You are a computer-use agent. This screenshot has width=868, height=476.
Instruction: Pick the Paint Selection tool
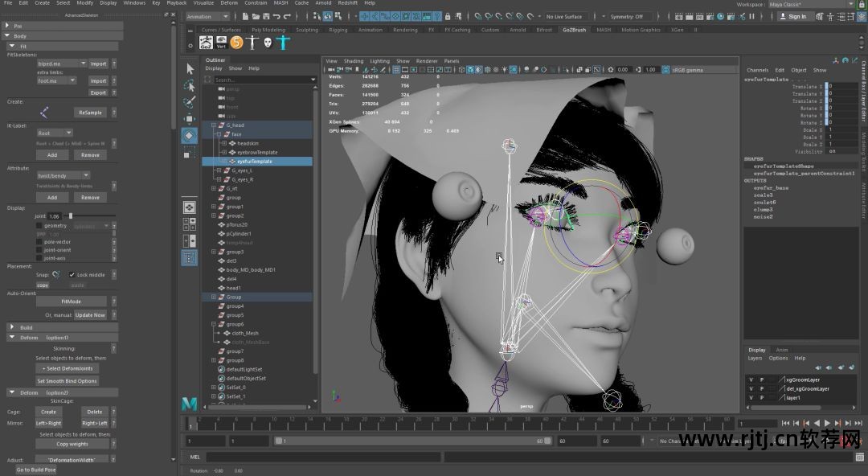190,102
